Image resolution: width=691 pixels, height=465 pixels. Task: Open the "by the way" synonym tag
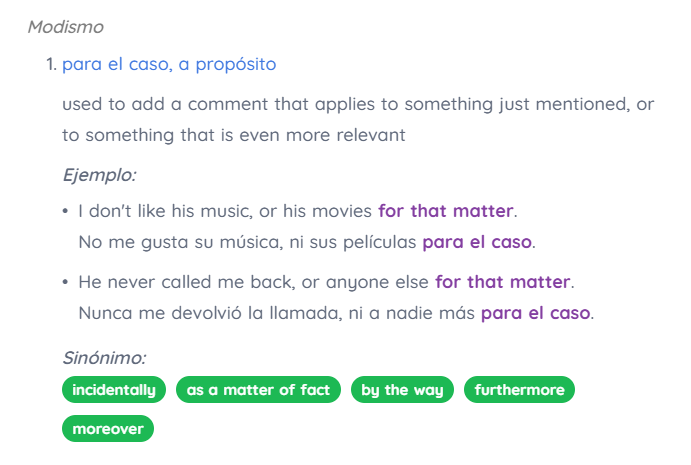coord(402,390)
